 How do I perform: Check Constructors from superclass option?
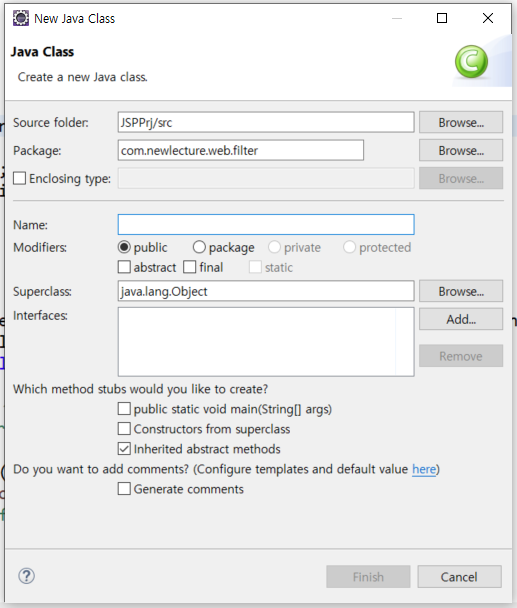(124, 429)
